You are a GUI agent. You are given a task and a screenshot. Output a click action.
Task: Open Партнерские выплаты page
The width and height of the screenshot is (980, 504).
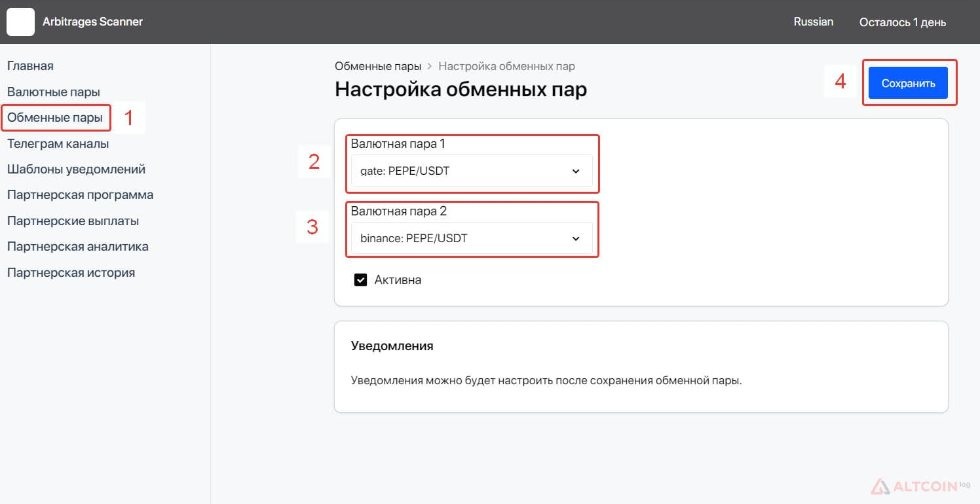pyautogui.click(x=73, y=221)
